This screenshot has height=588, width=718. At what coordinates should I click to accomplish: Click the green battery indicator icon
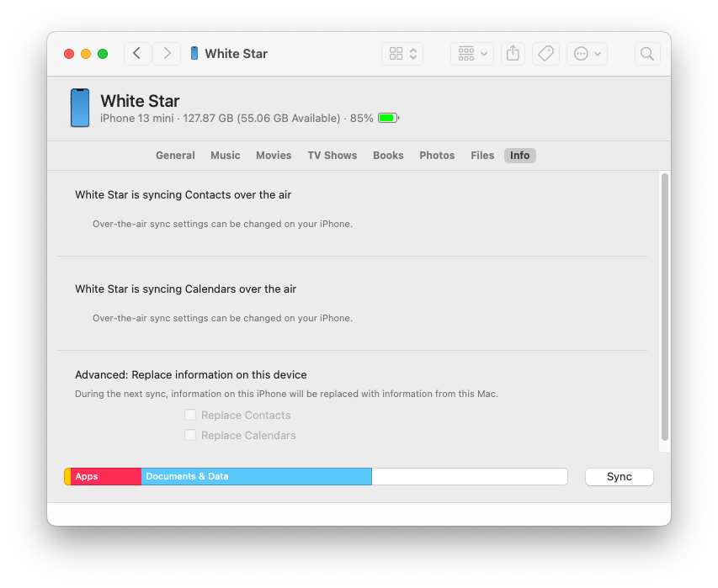387,119
